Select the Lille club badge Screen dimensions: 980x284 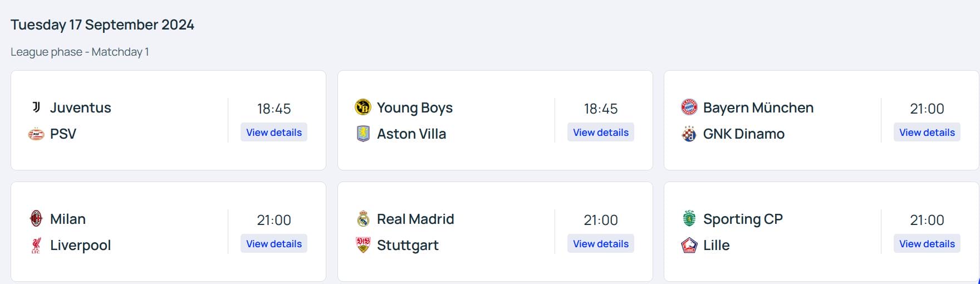(x=689, y=245)
